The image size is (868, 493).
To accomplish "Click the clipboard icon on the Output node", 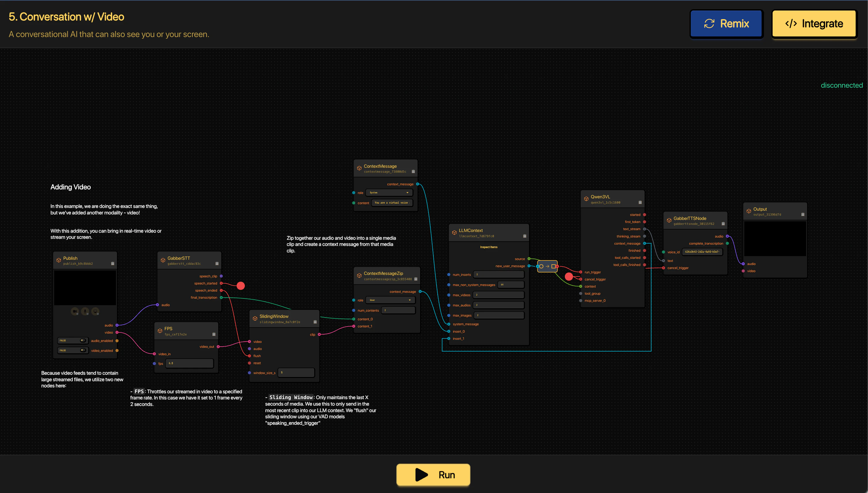I will (x=803, y=214).
